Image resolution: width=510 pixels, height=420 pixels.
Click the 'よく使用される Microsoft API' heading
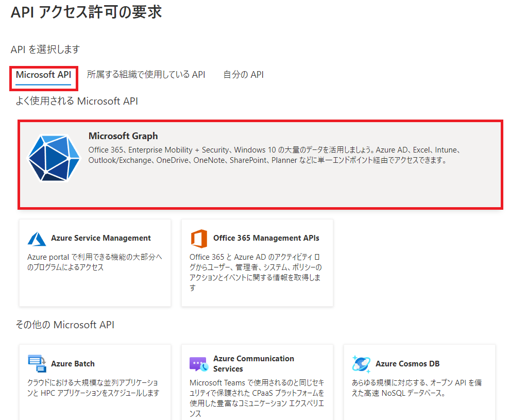77,101
